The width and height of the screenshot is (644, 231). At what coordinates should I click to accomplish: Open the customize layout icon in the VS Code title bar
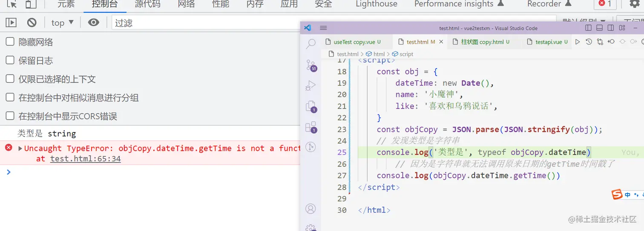click(622, 28)
